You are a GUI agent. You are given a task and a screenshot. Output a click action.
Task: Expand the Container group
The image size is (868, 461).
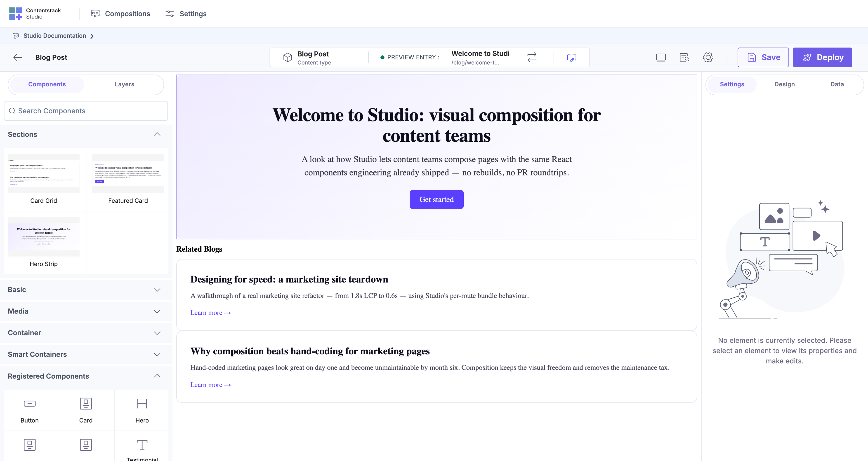point(86,333)
